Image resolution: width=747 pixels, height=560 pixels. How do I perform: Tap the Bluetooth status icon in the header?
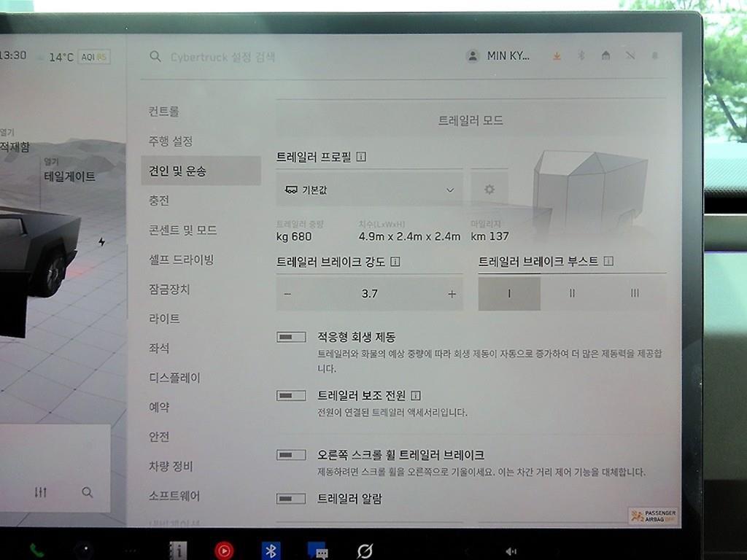coord(581,55)
